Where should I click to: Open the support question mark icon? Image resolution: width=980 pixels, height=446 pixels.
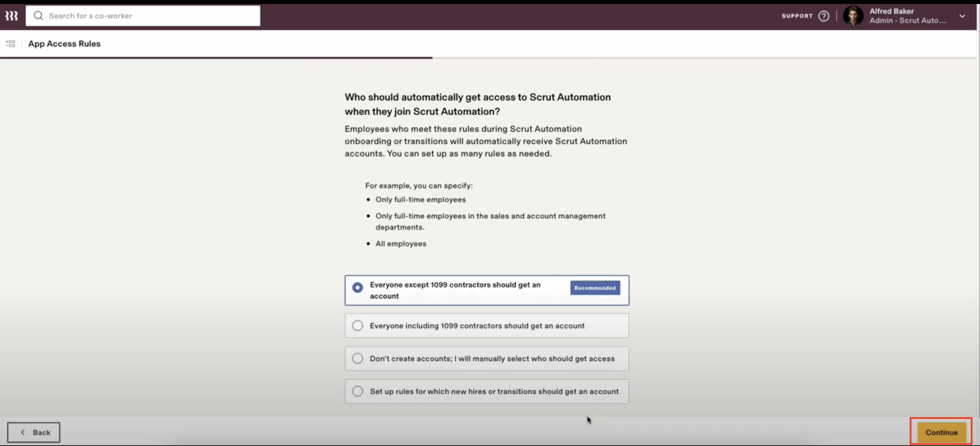(824, 16)
